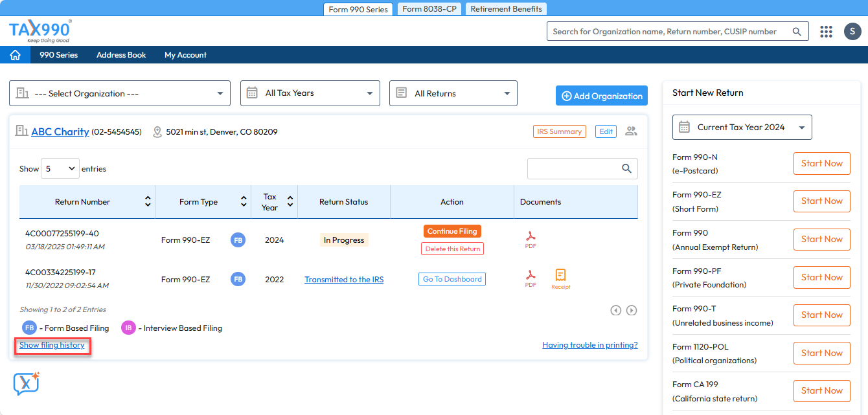
Task: Click Having trouble in printing link
Action: coord(590,345)
